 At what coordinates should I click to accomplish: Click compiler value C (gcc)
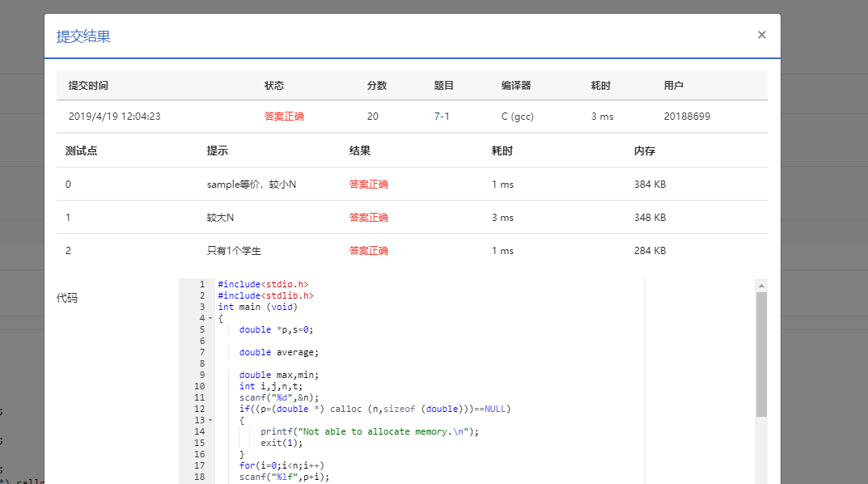click(x=518, y=117)
